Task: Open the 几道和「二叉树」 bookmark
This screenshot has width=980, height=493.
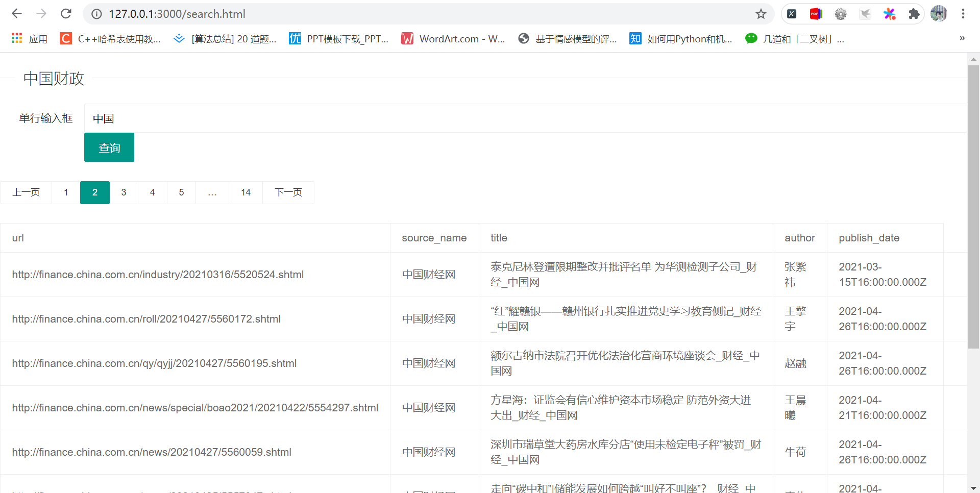Action: coord(795,39)
